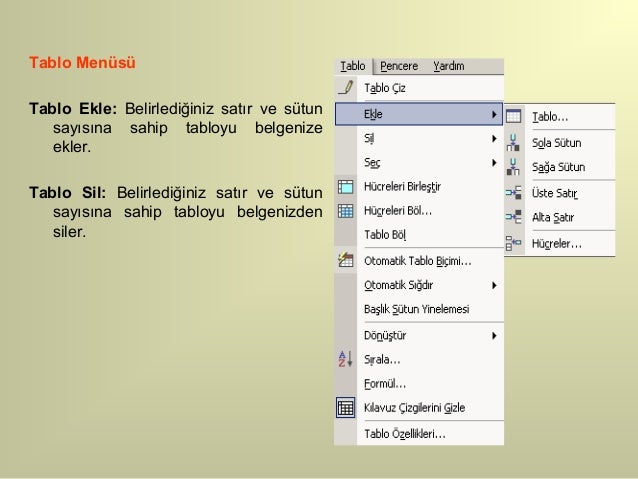Click the Tablo Menüsü slide title
This screenshot has height=479, width=638.
coord(82,63)
